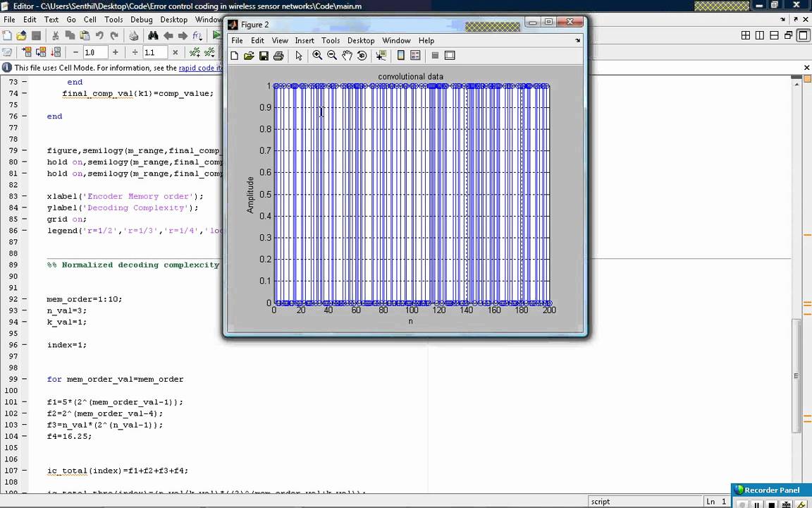
Task: Open the Recorder Panel tray item
Action: [772, 490]
